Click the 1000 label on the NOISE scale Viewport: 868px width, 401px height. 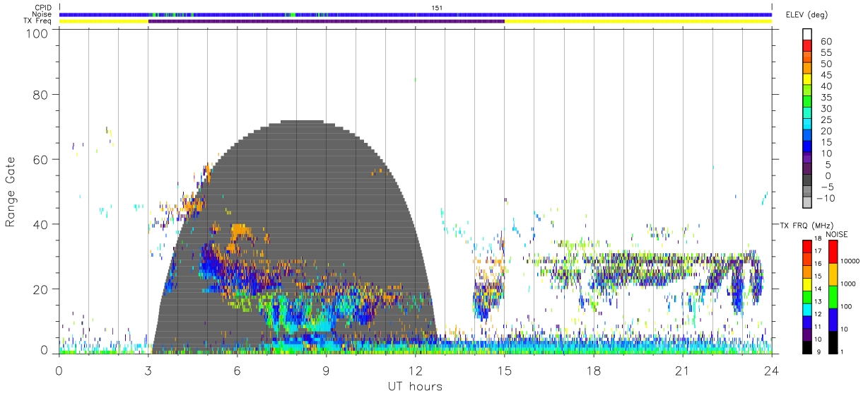(x=849, y=284)
